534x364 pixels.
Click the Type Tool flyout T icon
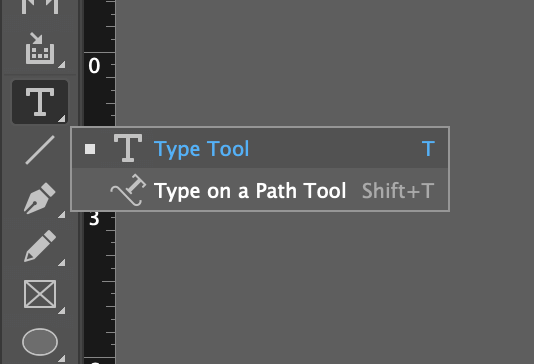(128, 148)
